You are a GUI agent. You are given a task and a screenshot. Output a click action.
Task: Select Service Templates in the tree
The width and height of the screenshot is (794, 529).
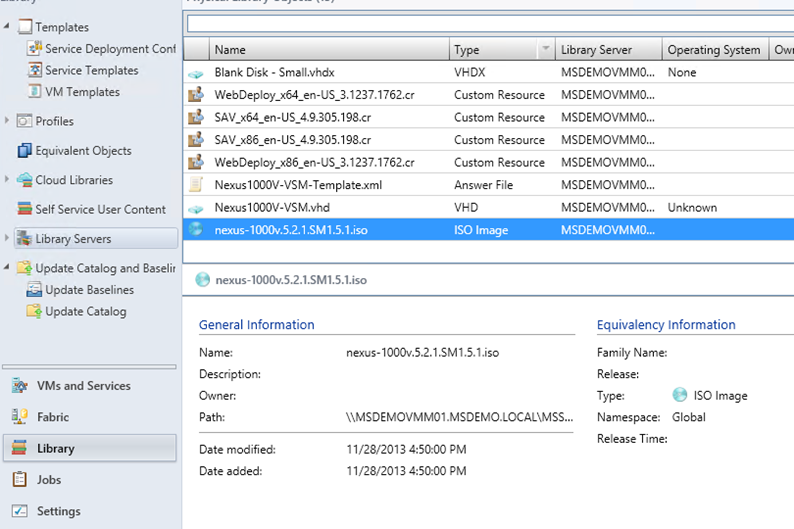pyautogui.click(x=92, y=70)
